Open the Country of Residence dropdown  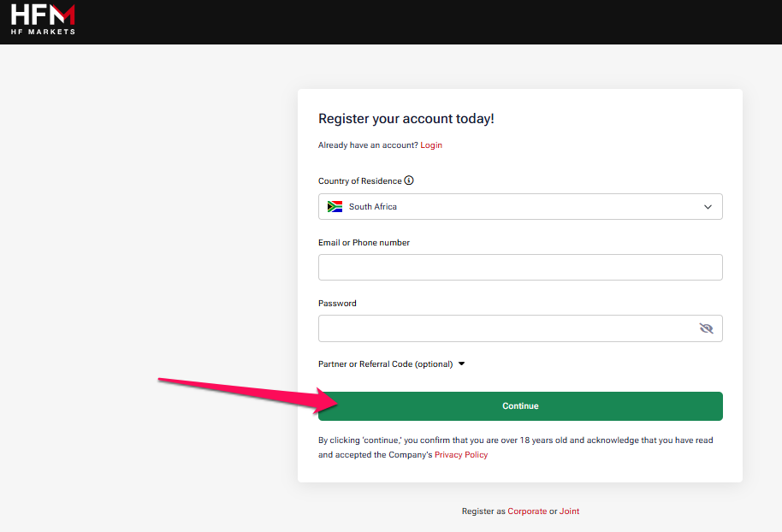520,206
